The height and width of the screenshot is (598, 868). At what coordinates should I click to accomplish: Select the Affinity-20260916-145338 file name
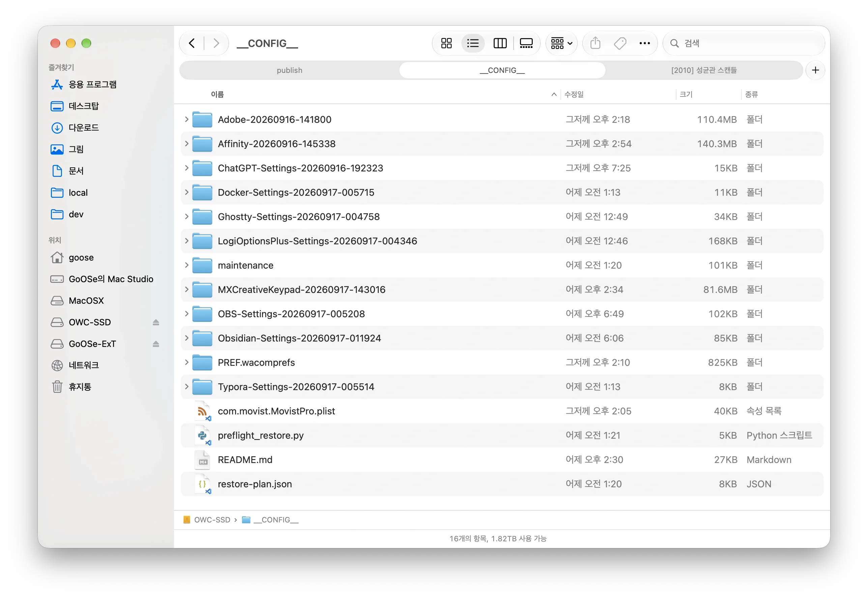(x=277, y=144)
